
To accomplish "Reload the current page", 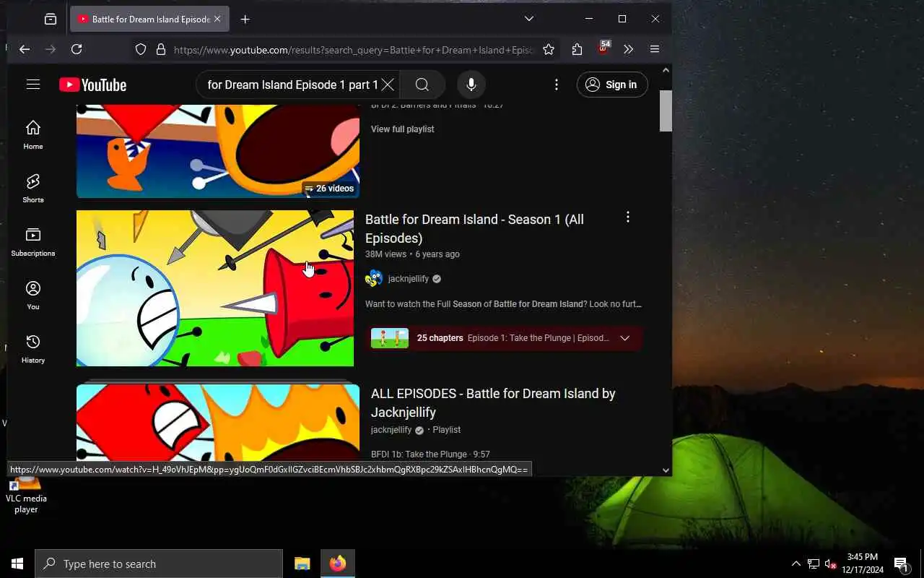I will click(77, 49).
